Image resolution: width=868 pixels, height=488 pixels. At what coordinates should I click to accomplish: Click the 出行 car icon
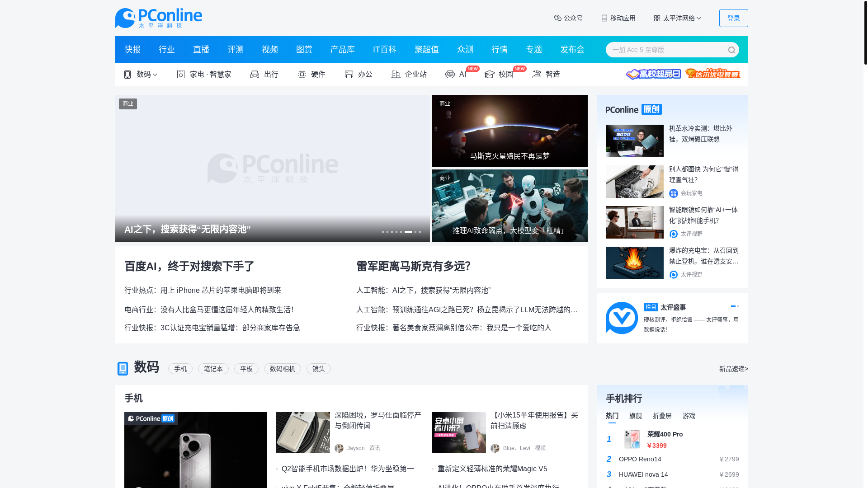255,75
